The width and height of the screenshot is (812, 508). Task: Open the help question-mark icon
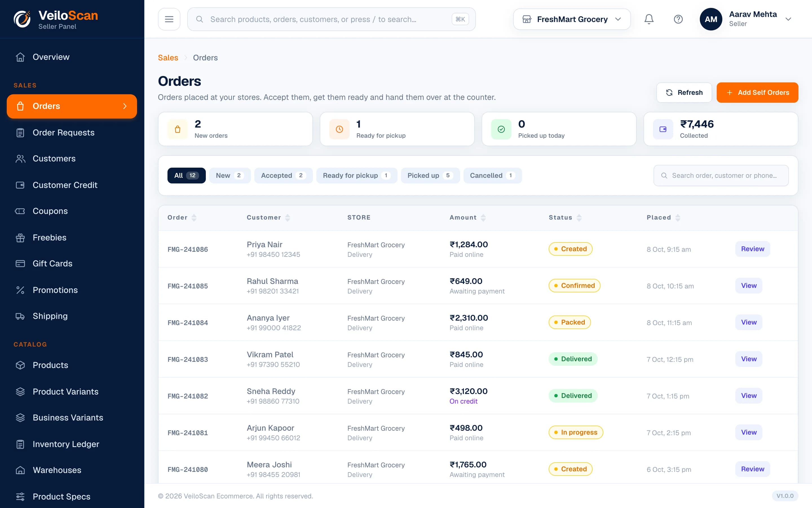(x=678, y=19)
